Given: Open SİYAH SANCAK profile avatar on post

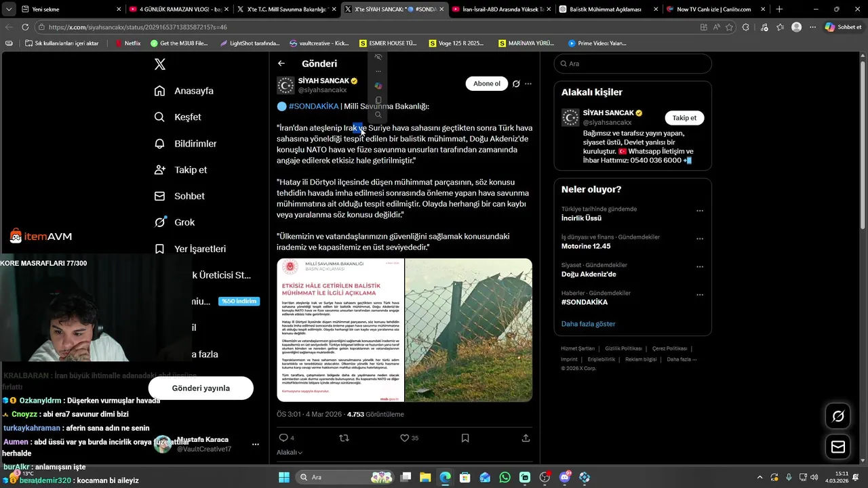Looking at the screenshot, I should click(285, 85).
